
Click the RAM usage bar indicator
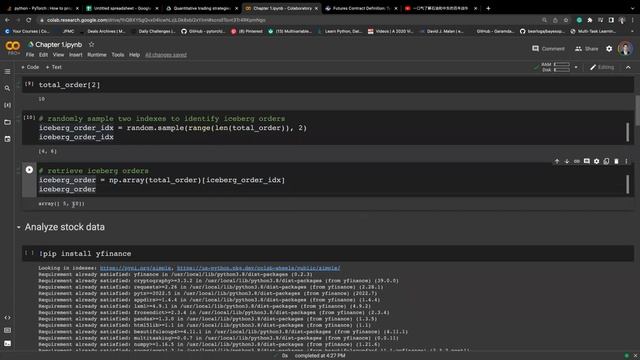click(x=562, y=64)
